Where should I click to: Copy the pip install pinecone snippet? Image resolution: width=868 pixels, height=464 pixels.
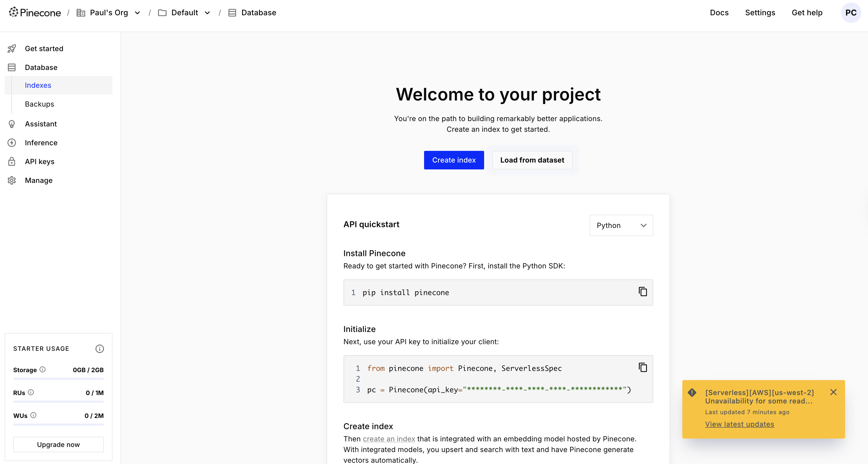click(x=643, y=292)
